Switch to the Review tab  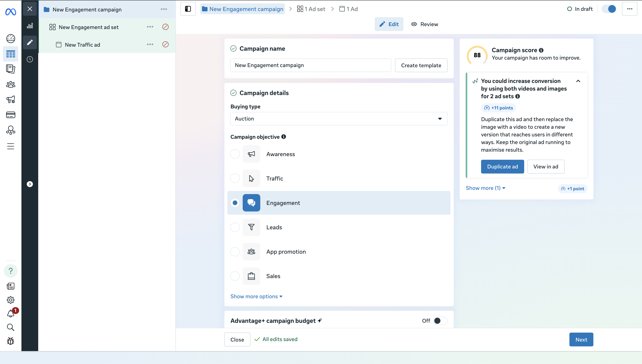point(425,24)
